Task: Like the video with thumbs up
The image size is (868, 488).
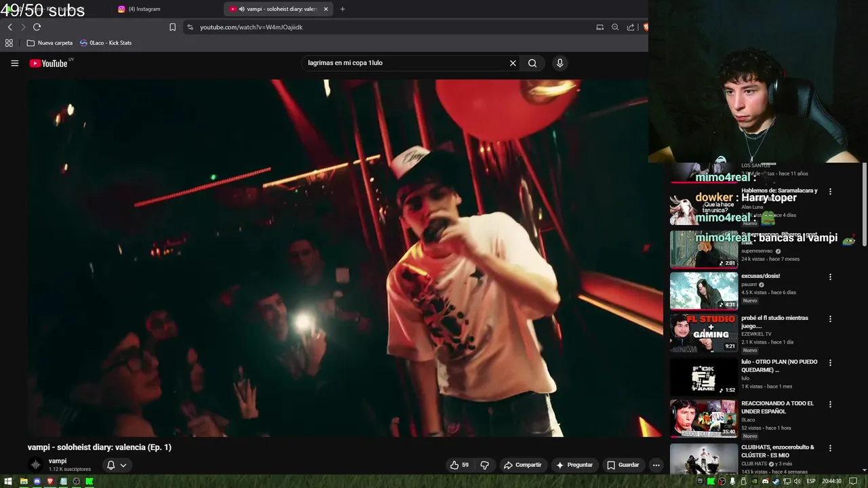Action: tap(459, 465)
